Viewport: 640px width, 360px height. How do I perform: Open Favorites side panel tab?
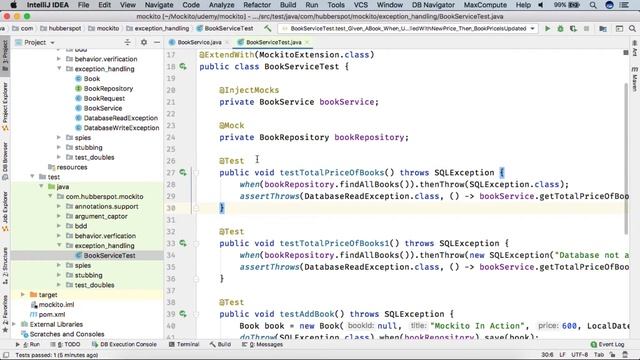(5, 313)
